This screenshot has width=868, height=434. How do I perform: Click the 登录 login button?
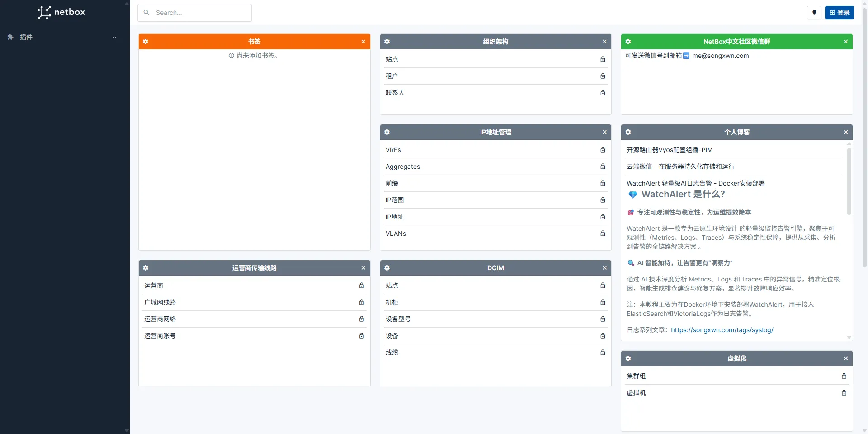[840, 13]
